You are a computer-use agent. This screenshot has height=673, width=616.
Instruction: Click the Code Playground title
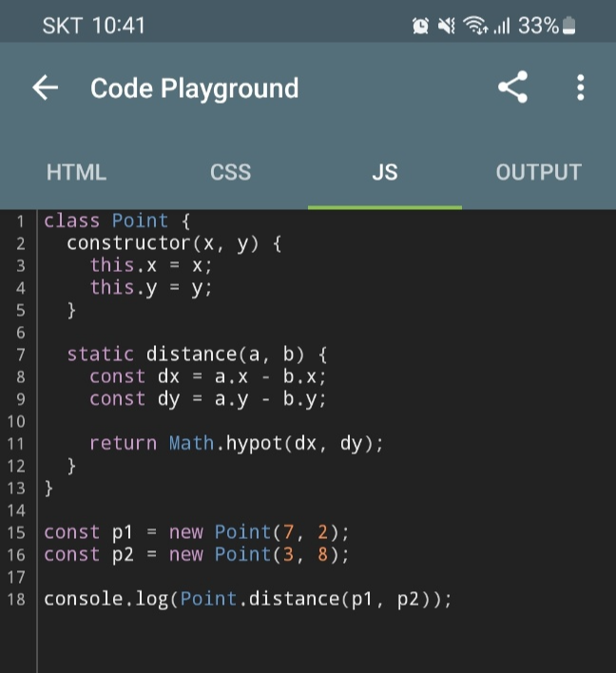tap(195, 88)
